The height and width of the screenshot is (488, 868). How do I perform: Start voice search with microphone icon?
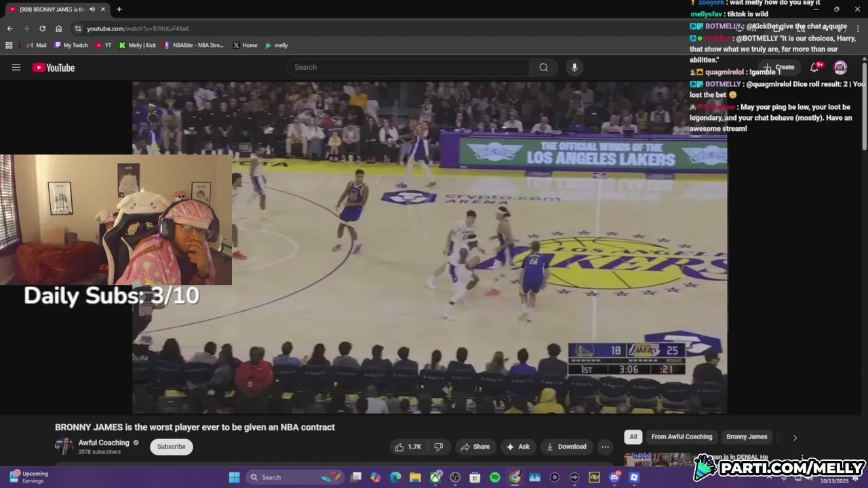[x=574, y=67]
